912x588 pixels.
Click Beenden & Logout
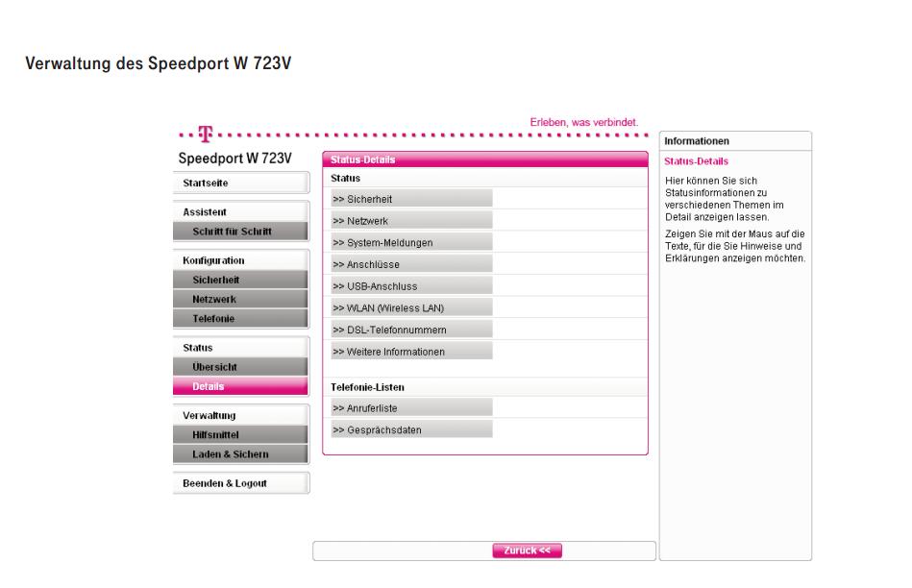point(241,482)
